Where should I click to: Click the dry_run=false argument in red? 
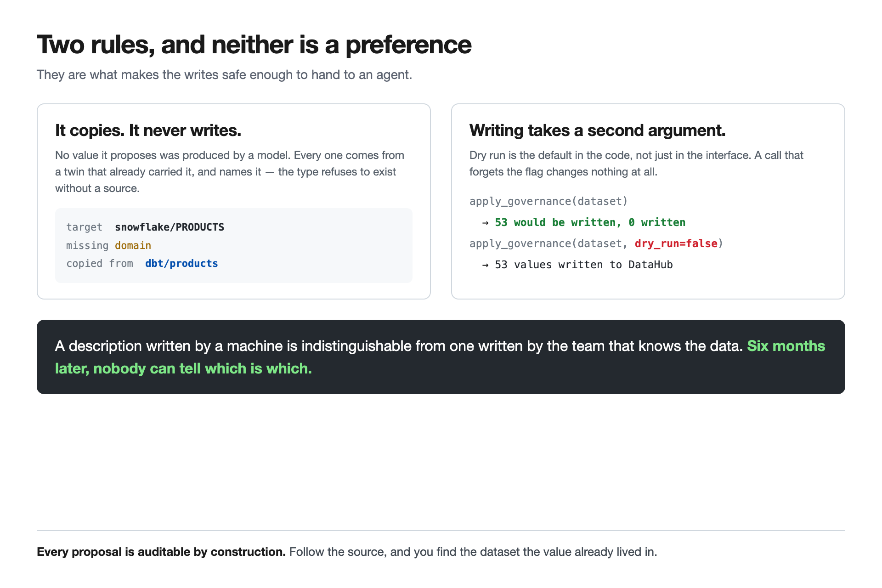pyautogui.click(x=676, y=243)
